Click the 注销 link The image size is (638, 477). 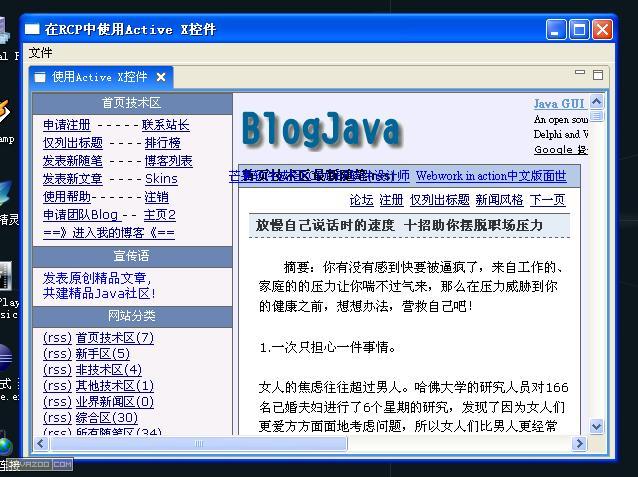pos(157,196)
